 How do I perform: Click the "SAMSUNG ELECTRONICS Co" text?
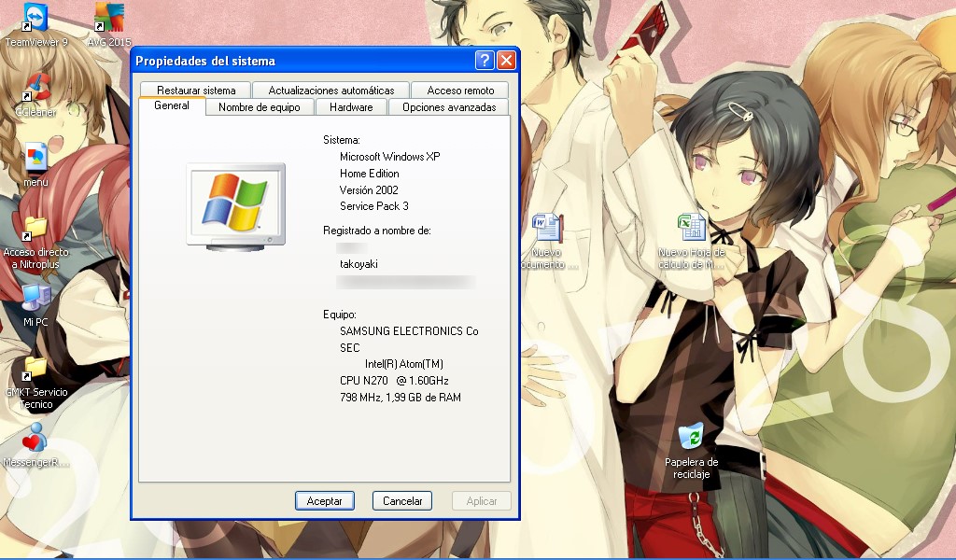click(409, 331)
